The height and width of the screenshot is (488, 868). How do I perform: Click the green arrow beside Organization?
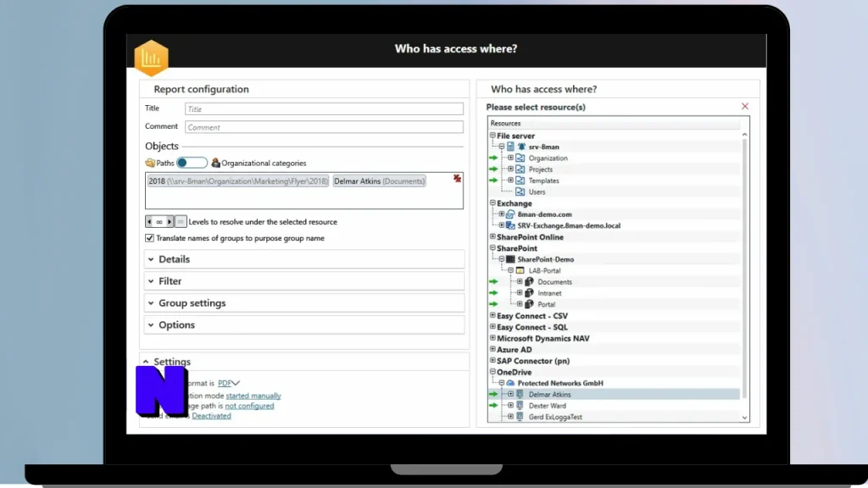point(493,158)
